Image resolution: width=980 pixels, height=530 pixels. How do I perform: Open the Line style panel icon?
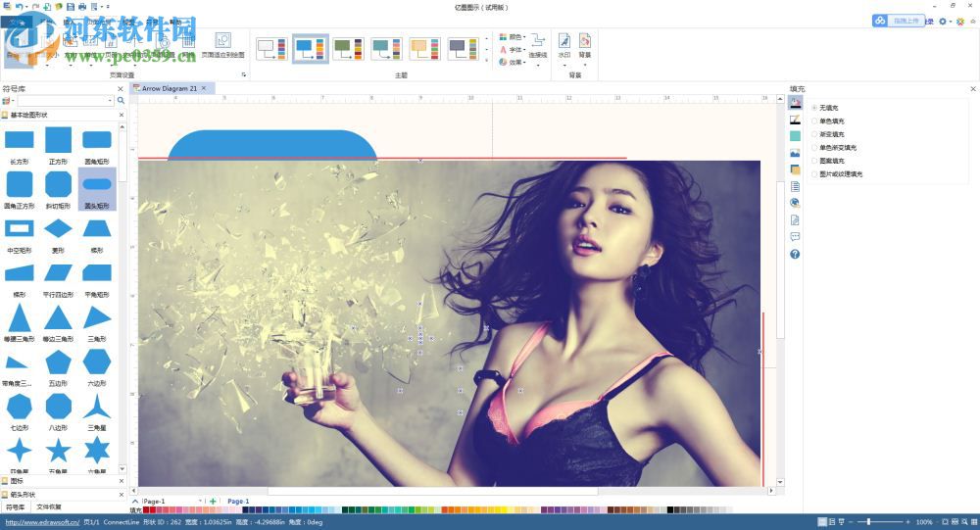click(x=795, y=120)
